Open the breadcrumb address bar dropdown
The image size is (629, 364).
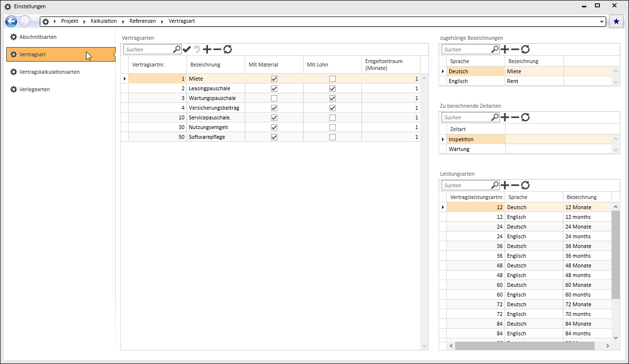click(602, 22)
